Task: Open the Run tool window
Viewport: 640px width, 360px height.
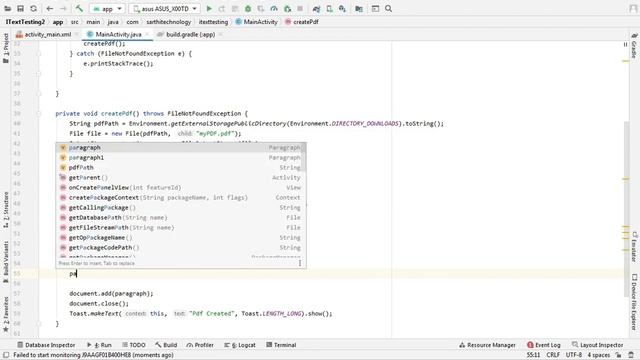Action: click(x=99, y=345)
